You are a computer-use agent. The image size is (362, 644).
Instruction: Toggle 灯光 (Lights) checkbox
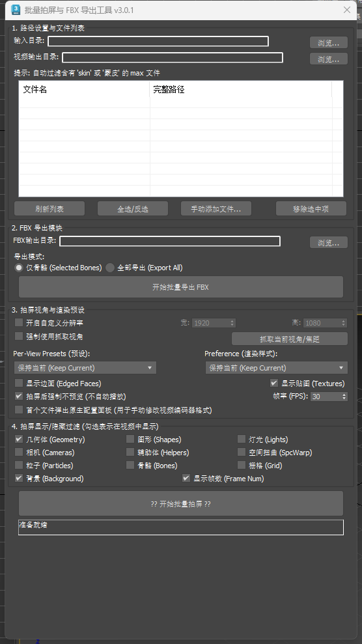[x=242, y=439]
